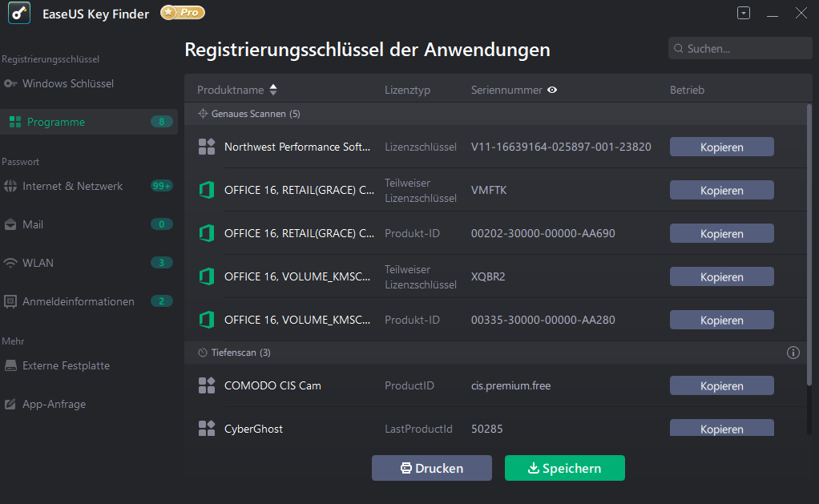Click the EaseUS Key Finder app logo

pyautogui.click(x=19, y=13)
